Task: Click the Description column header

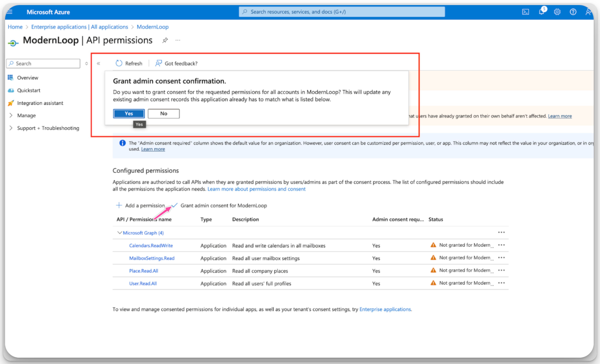Action: coord(245,219)
